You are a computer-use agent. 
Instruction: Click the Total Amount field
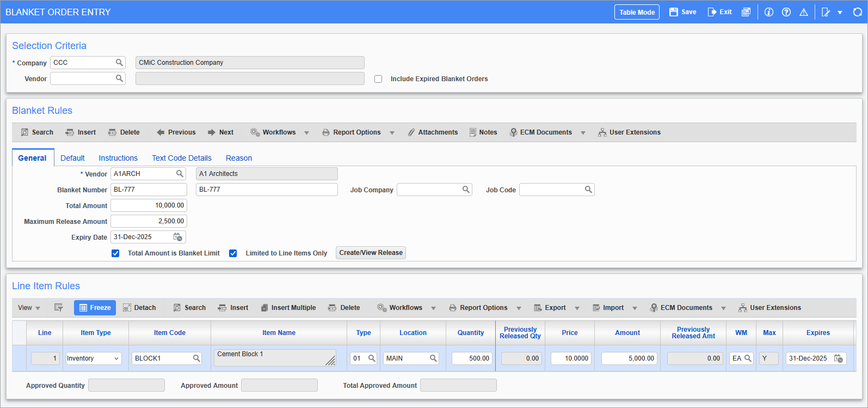(x=149, y=205)
